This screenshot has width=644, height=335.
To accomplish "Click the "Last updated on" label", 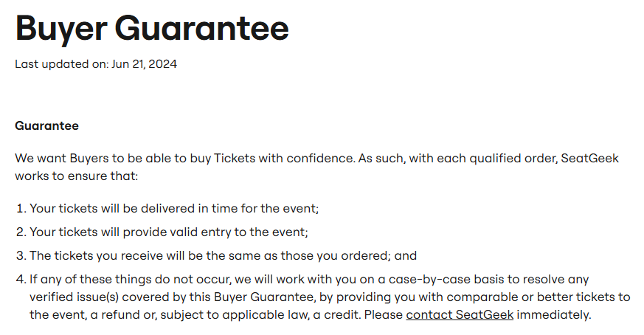I will coord(62,64).
